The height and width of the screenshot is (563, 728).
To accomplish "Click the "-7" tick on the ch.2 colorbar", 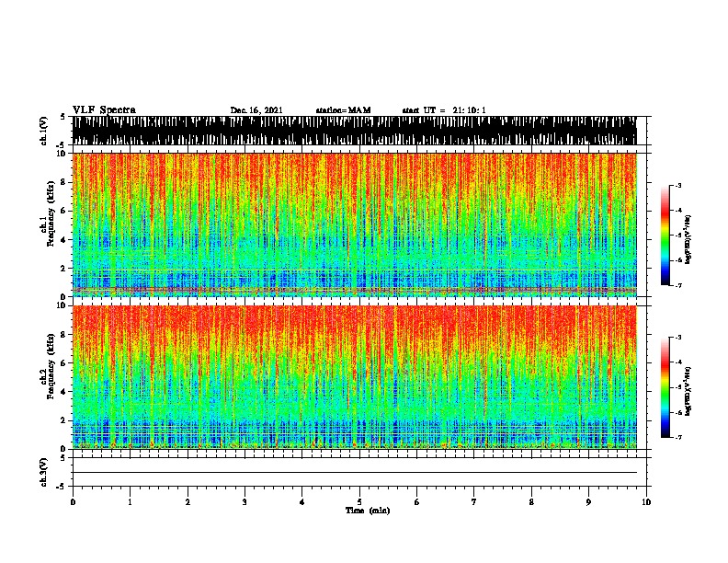I will (678, 438).
